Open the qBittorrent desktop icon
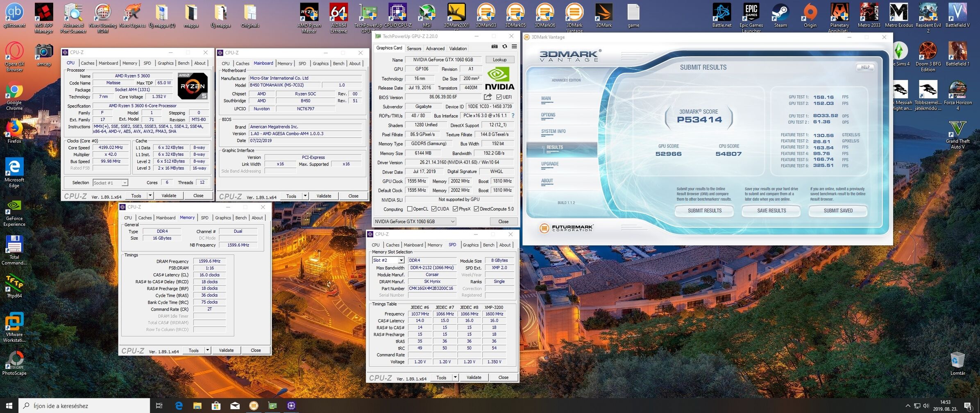The width and height of the screenshot is (980, 413). (x=14, y=16)
